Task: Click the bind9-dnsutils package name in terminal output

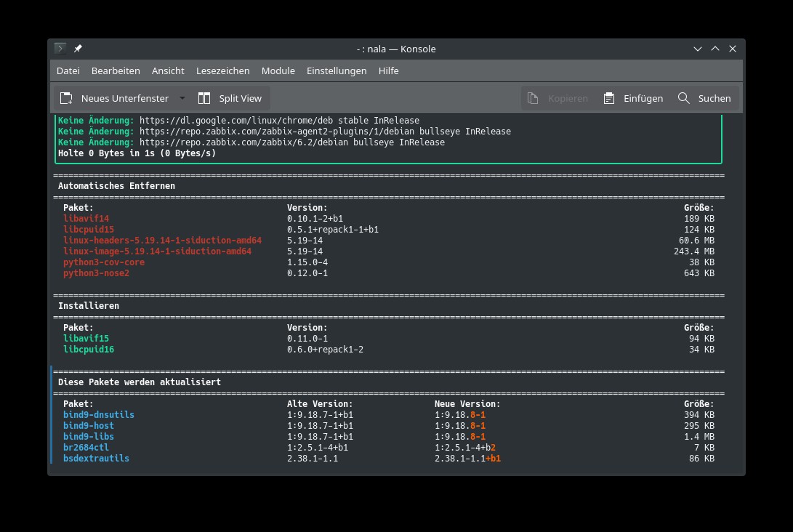Action: pos(98,414)
